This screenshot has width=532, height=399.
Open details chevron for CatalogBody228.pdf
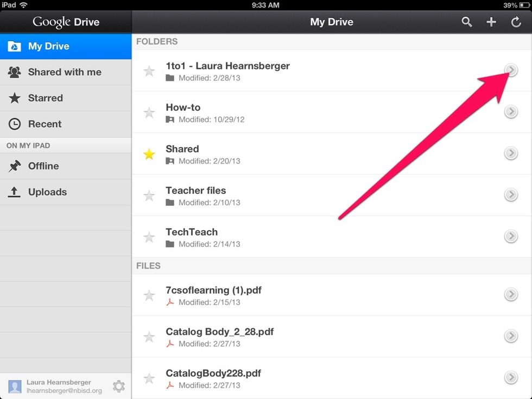click(511, 377)
